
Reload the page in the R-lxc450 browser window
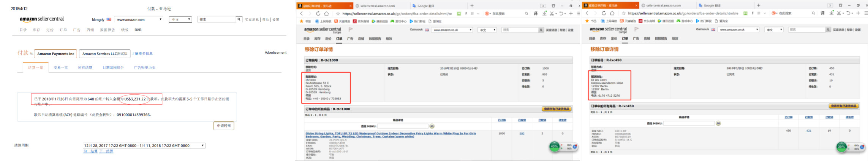(604, 13)
